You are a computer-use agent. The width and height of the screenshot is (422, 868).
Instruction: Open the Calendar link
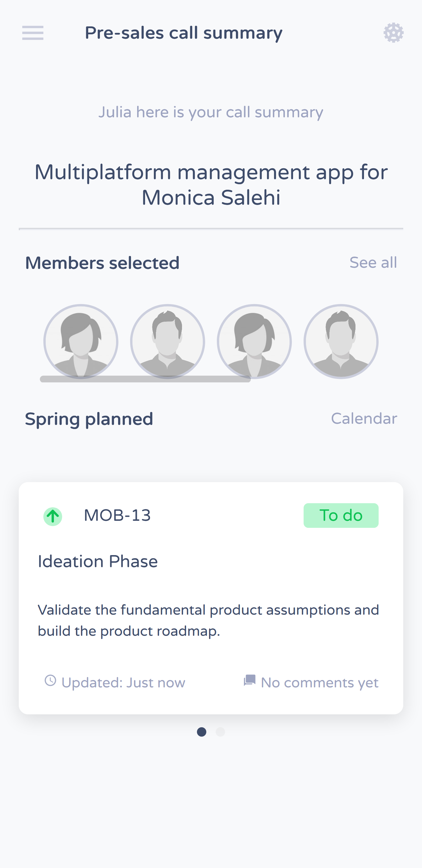(x=364, y=418)
